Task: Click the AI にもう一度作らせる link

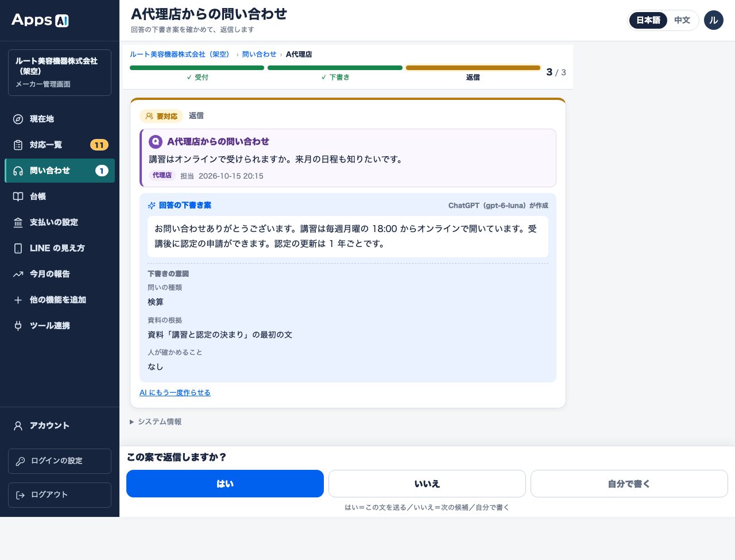Action: [x=175, y=393]
